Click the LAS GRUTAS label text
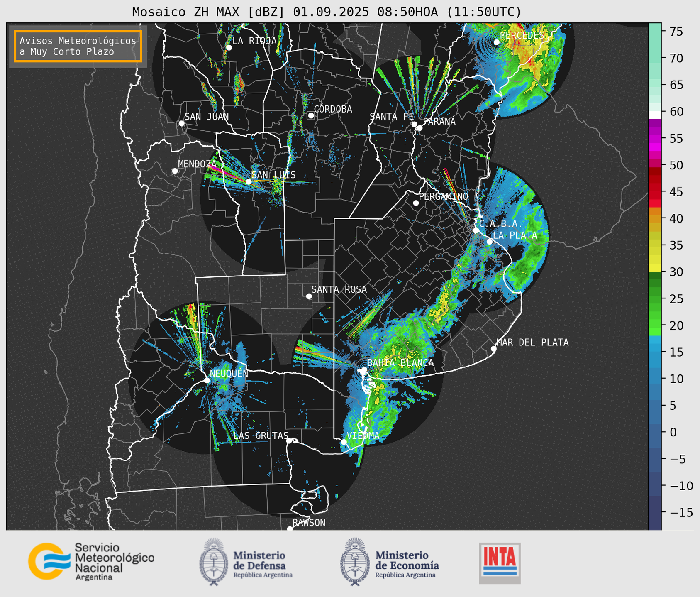 click(261, 436)
